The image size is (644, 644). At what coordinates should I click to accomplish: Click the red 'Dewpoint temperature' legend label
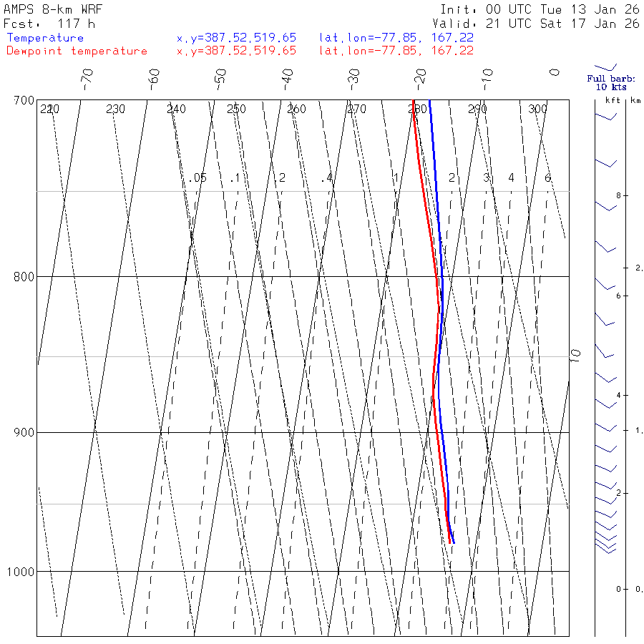(x=77, y=51)
